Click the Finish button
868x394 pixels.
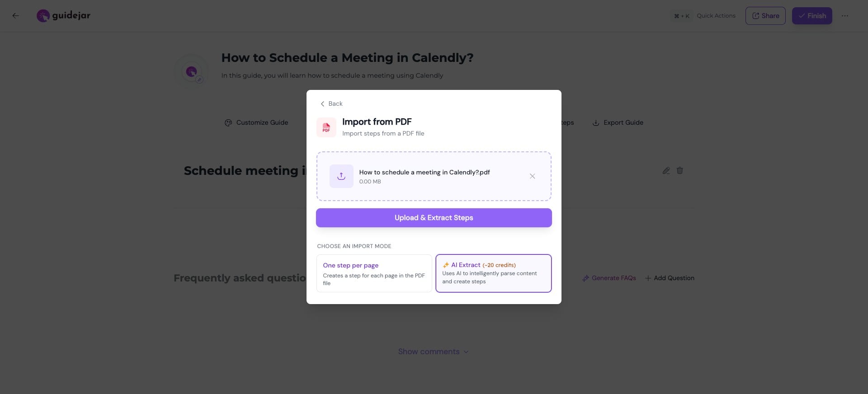coord(811,15)
